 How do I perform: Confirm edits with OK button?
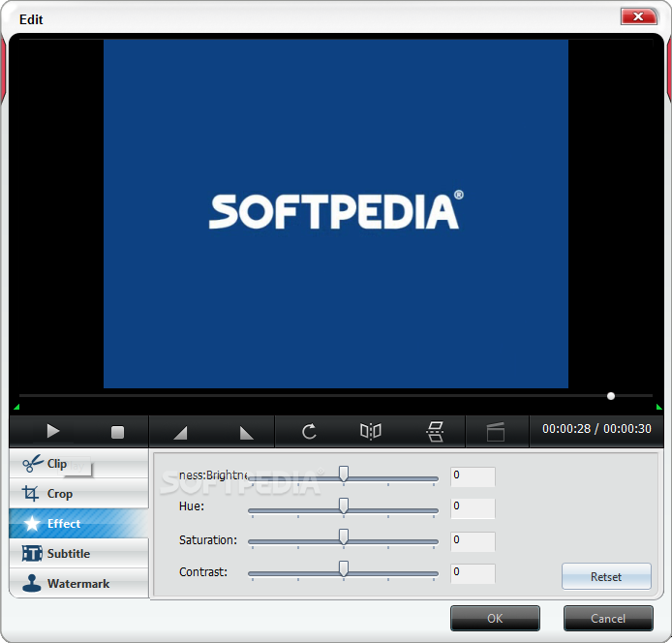tap(495, 618)
